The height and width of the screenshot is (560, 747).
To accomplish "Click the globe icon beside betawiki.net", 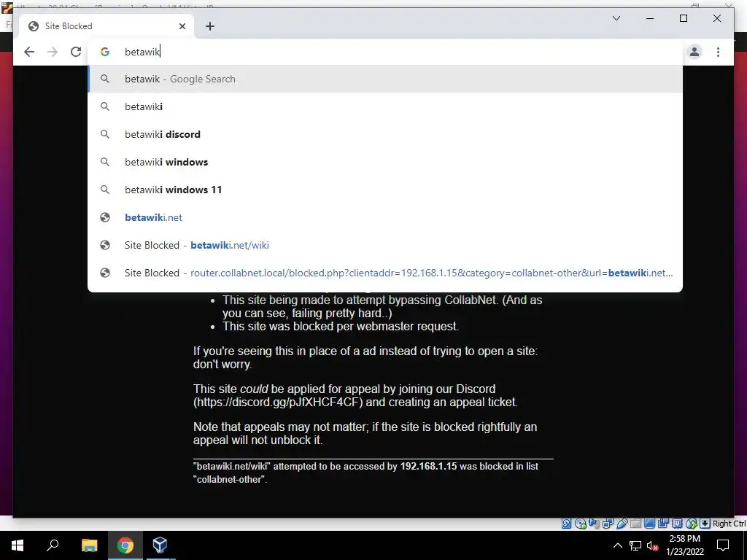I will coord(105,217).
